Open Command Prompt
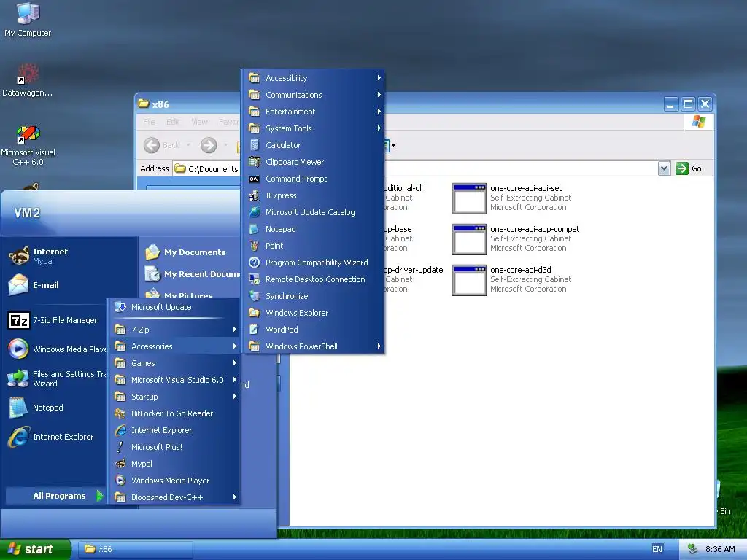The image size is (747, 560). coord(313,179)
